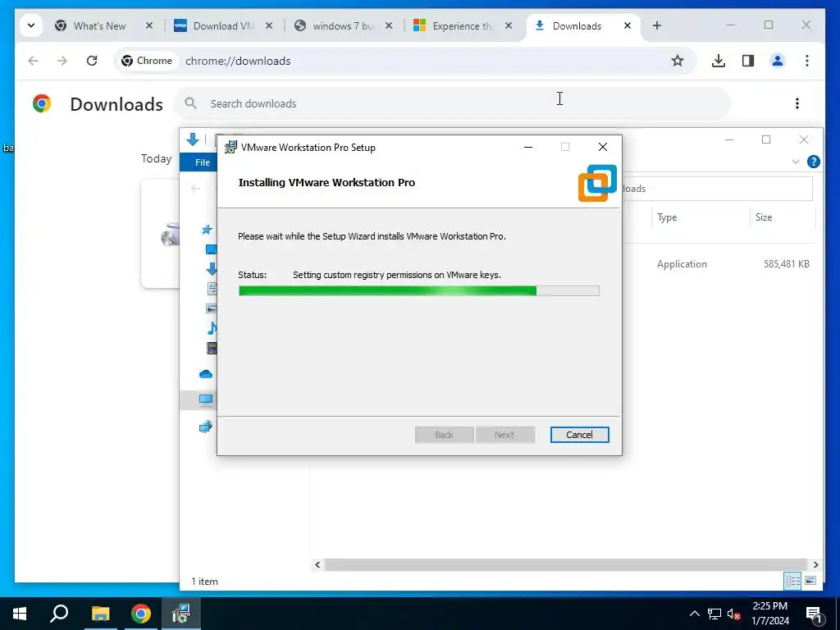
Task: Open Downloads page more-actions menu
Action: [797, 103]
